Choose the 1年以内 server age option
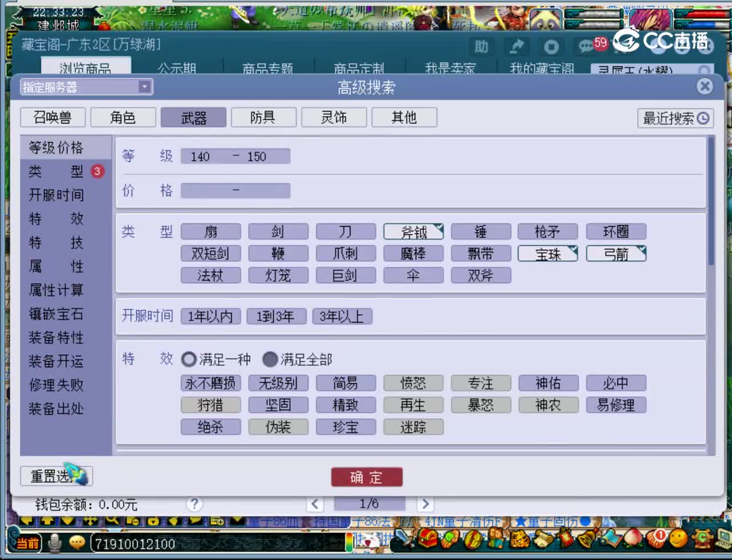Viewport: 732px width, 560px height. pos(210,316)
